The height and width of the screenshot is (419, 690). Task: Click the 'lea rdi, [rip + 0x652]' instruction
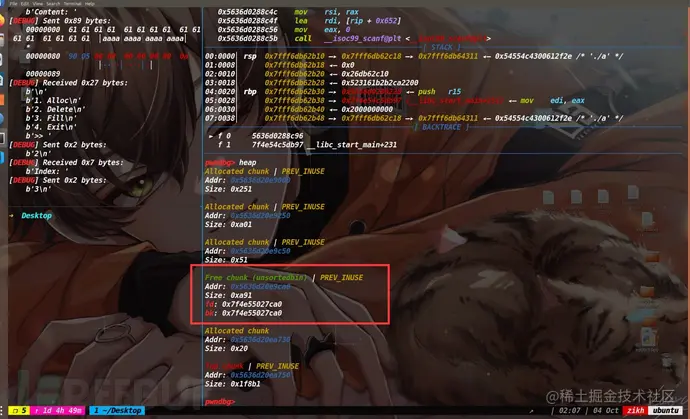tap(348, 21)
